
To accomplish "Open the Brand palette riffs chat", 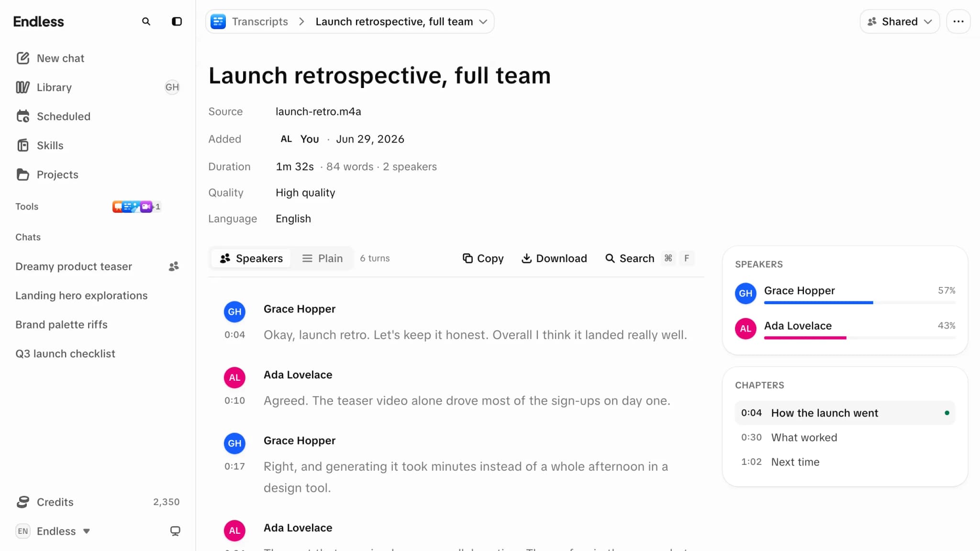I will tap(61, 325).
